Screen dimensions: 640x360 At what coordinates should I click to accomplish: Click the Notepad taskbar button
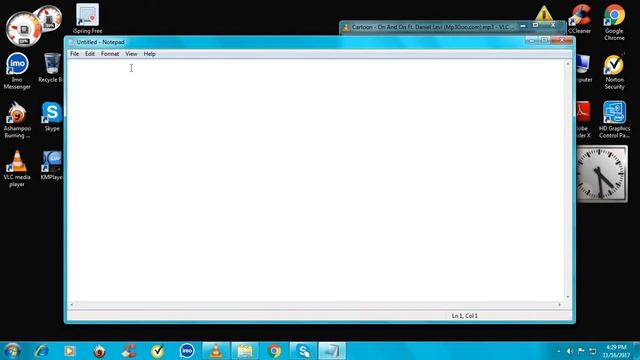[x=332, y=351]
